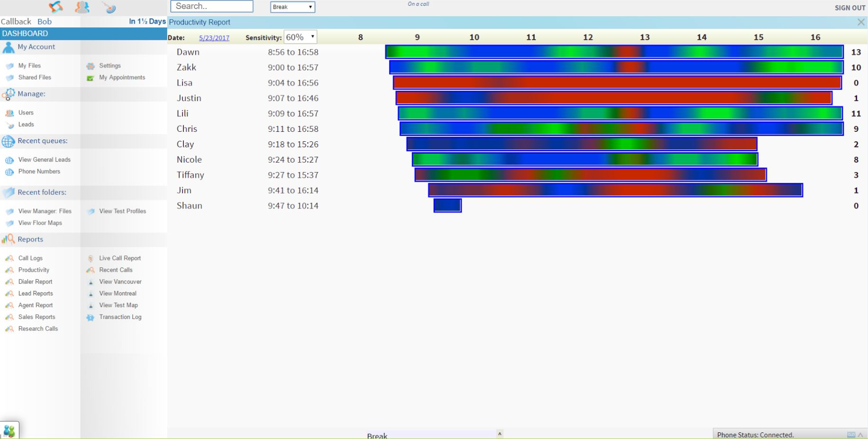Open My Files icon

9,66
